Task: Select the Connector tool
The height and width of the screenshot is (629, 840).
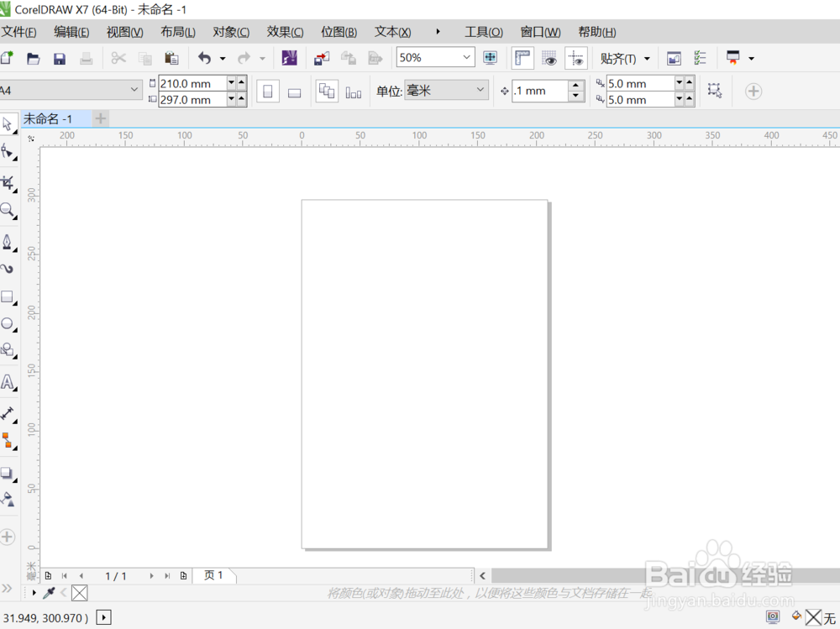Action: point(7,441)
